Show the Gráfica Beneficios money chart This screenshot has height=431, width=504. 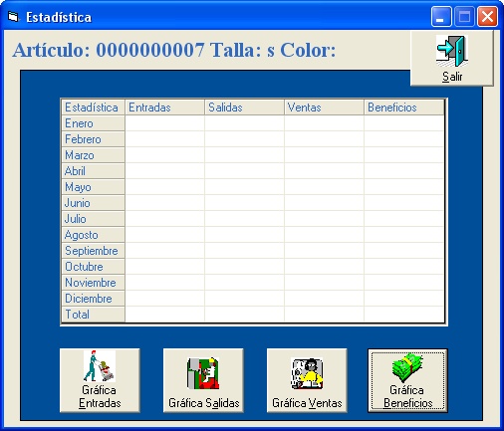coord(407,380)
